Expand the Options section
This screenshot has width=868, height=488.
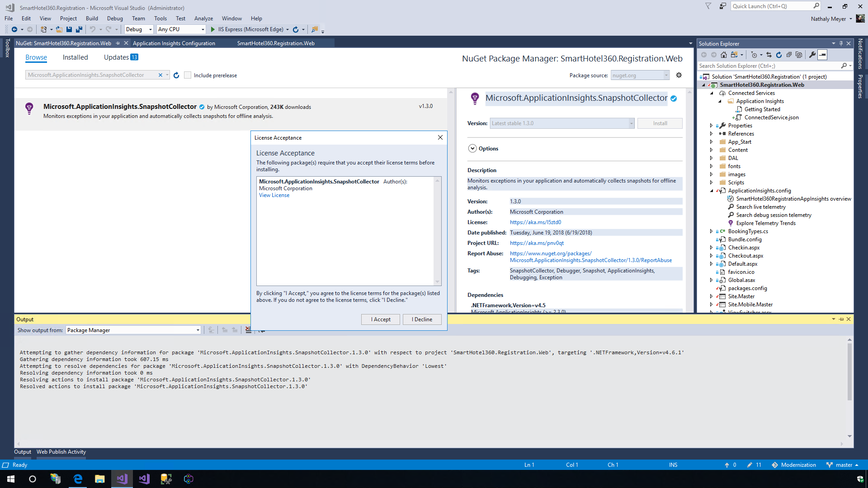tap(472, 148)
